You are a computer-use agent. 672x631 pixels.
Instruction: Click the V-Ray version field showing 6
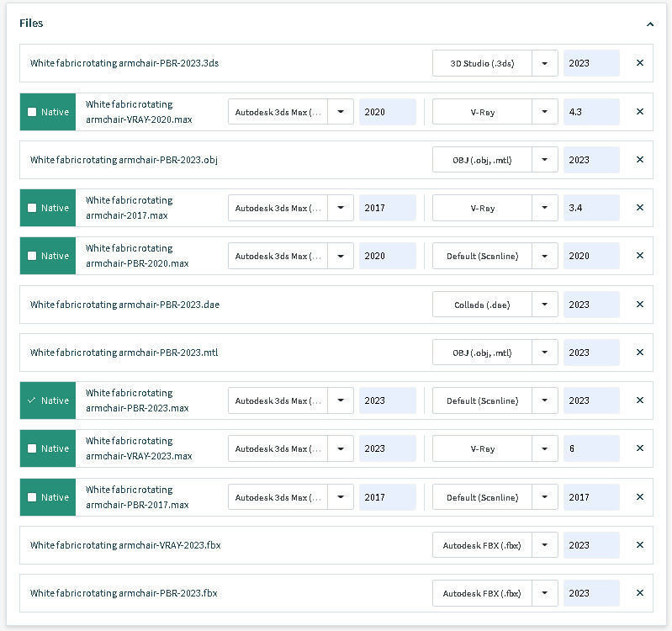coord(591,448)
